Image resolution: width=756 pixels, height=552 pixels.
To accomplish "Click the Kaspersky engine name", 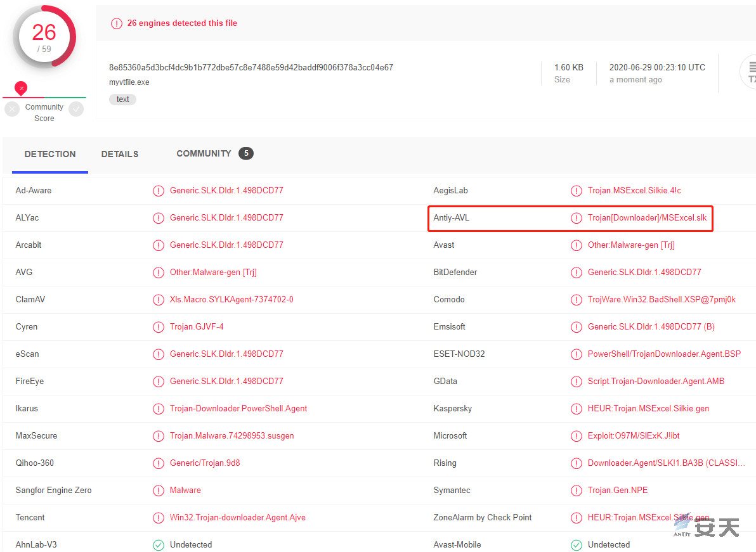I will [x=453, y=409].
